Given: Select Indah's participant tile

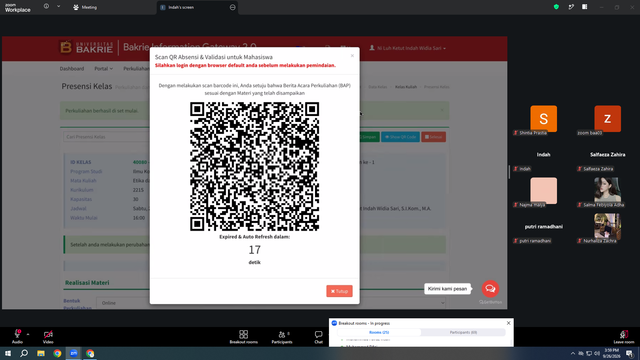Looking at the screenshot, I should click(x=543, y=155).
